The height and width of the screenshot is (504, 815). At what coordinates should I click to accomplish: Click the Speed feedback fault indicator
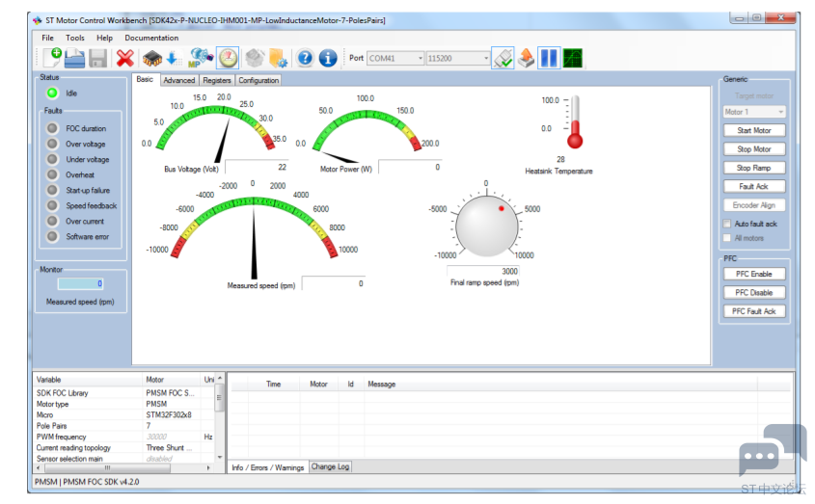(x=52, y=205)
